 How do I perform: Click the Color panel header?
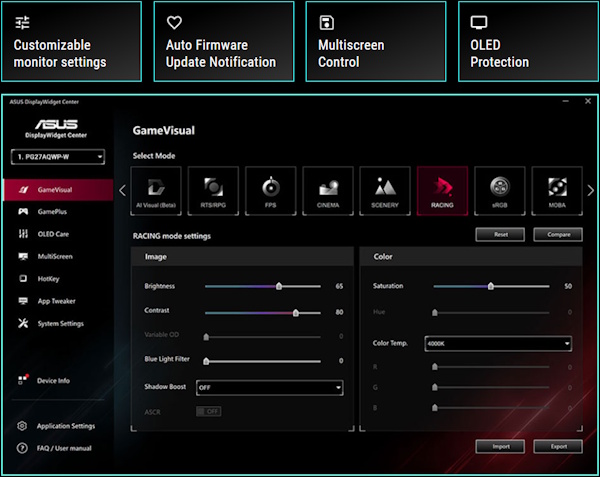(x=471, y=257)
